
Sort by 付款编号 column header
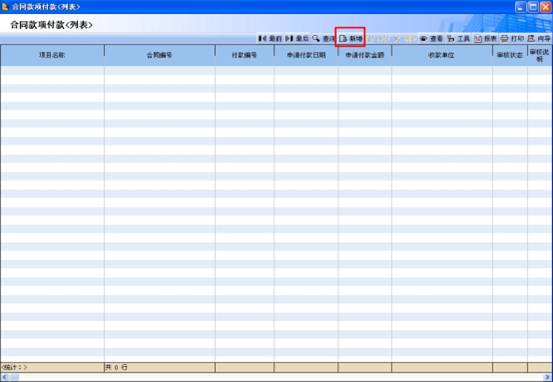pos(244,55)
